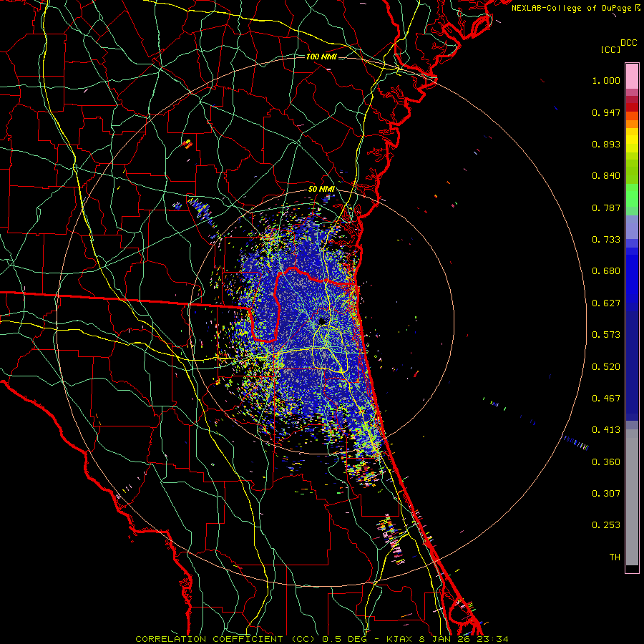
Task: Pick the red color band on the scale
Action: pyautogui.click(x=632, y=107)
